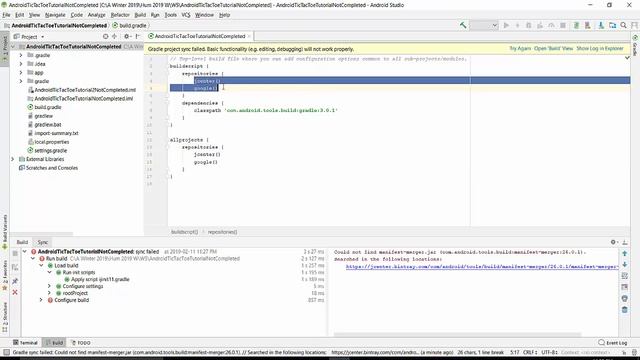Expand the gradle folder

point(21,81)
